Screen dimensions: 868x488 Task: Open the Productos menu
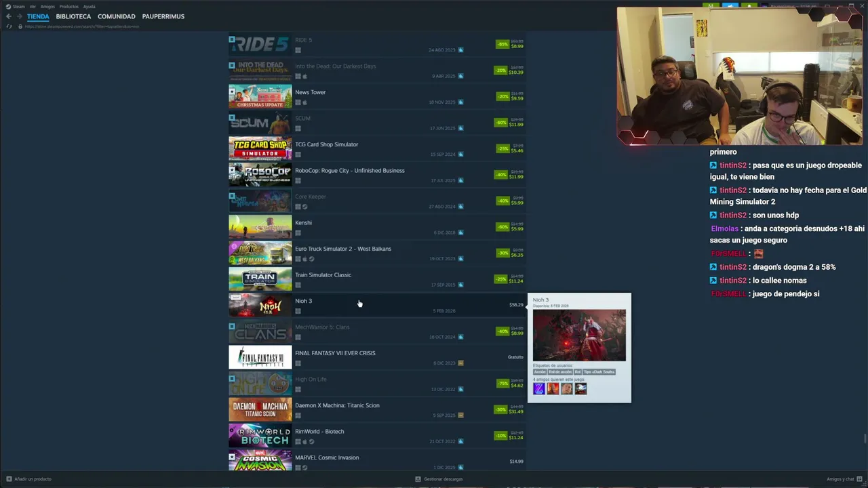click(68, 7)
